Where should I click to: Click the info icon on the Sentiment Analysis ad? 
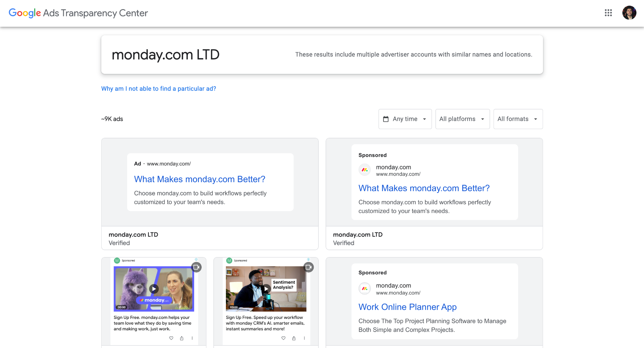(309, 259)
